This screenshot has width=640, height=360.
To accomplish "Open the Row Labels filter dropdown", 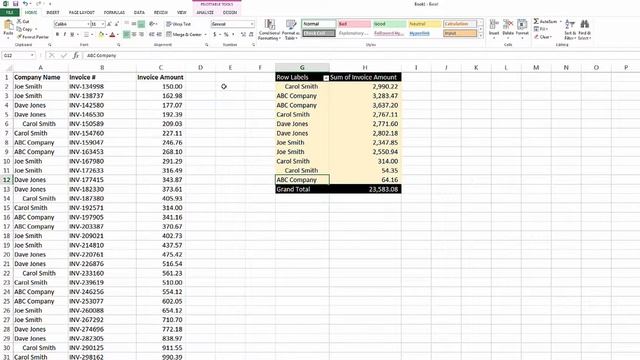I will pyautogui.click(x=326, y=78).
